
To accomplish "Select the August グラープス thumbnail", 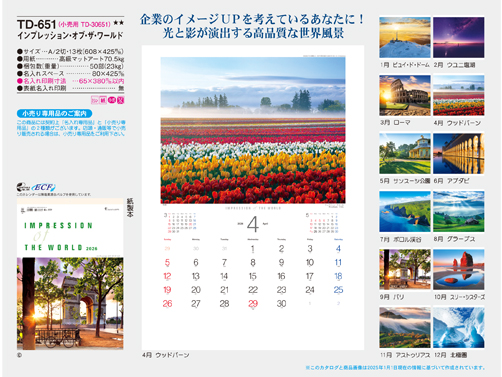I will [459, 211].
